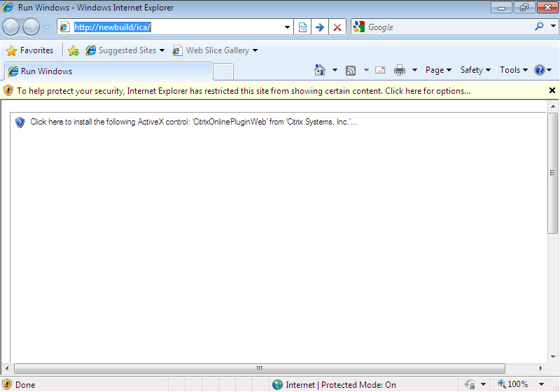Screen dimensions: 560x392
Task: Click the vertical scrollbar down arrow
Action: click(x=553, y=357)
